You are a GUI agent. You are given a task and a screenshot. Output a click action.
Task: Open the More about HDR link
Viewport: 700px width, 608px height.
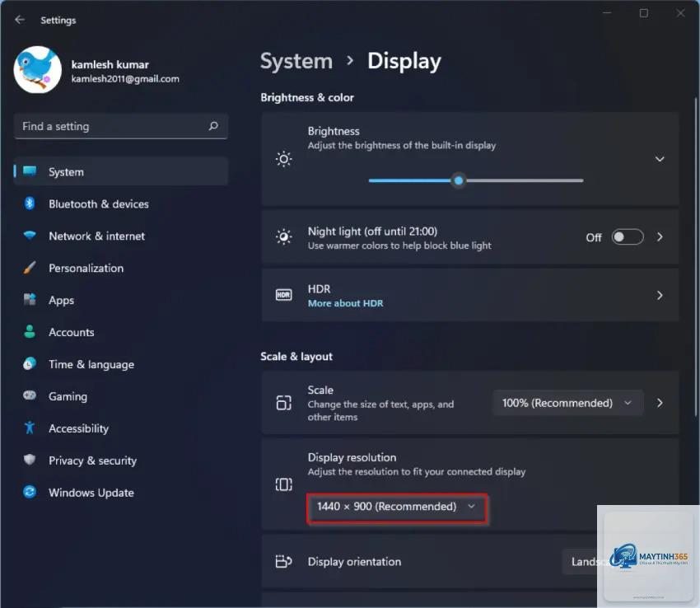point(346,303)
